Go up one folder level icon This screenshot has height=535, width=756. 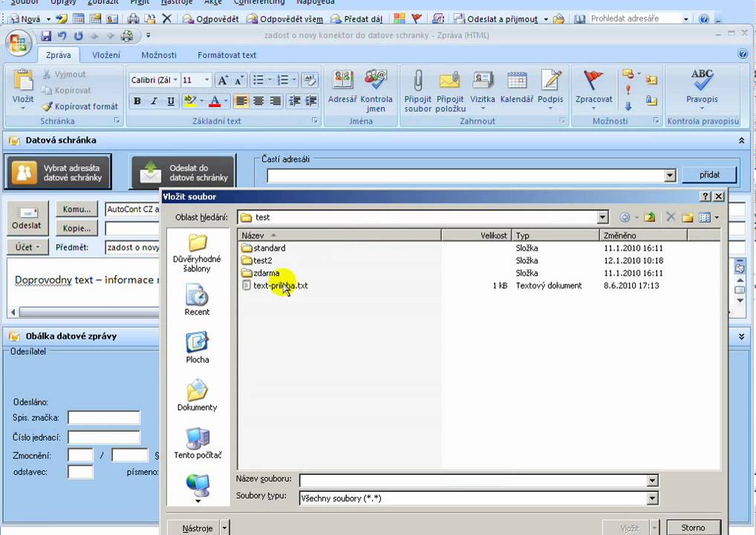[x=650, y=218]
